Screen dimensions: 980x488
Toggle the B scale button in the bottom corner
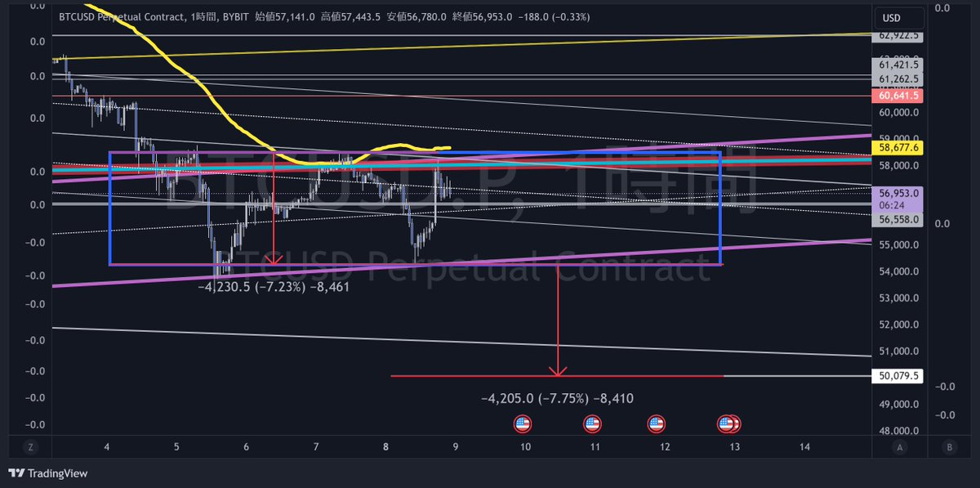point(949,447)
